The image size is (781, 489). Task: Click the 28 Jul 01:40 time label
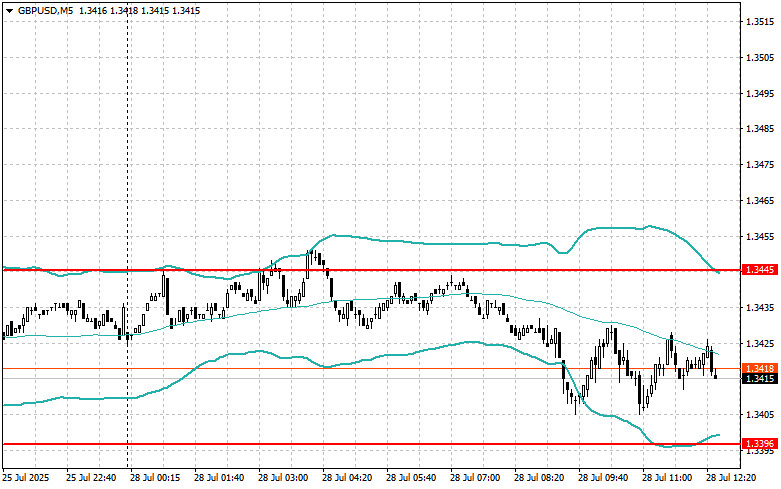219,478
